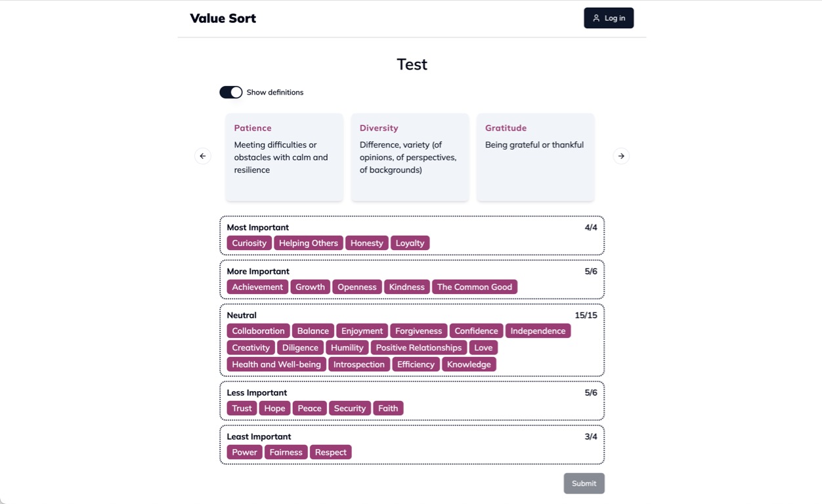Select the Positive Relationships chip
The width and height of the screenshot is (822, 504).
[418, 347]
